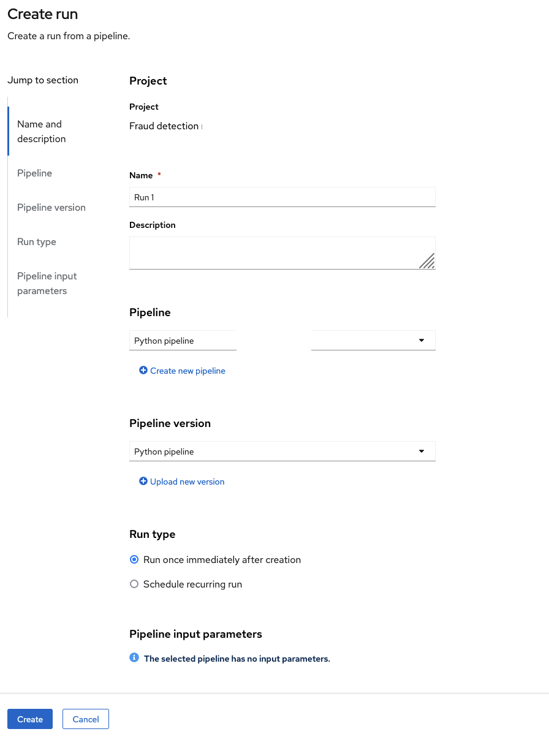The height and width of the screenshot is (756, 549).
Task: Click the Cancel button
Action: 86,719
